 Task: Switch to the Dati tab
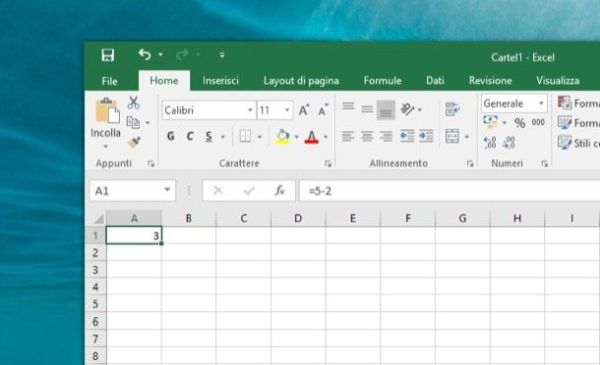click(x=435, y=81)
